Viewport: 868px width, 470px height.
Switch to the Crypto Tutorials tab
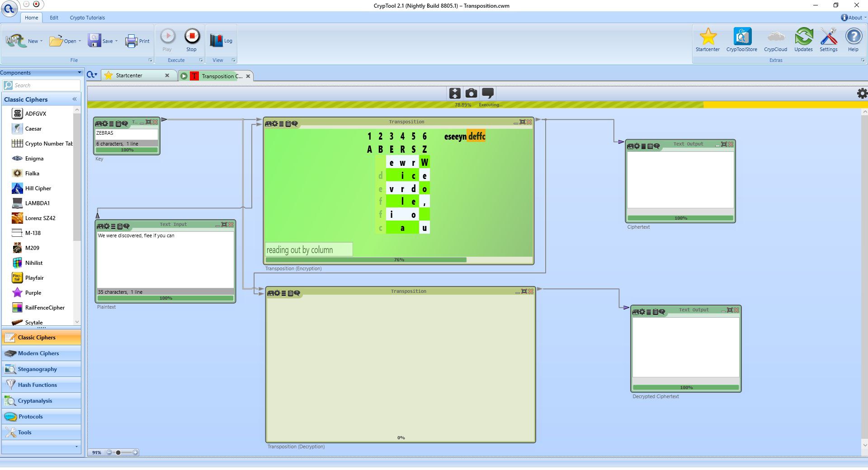[x=87, y=18]
